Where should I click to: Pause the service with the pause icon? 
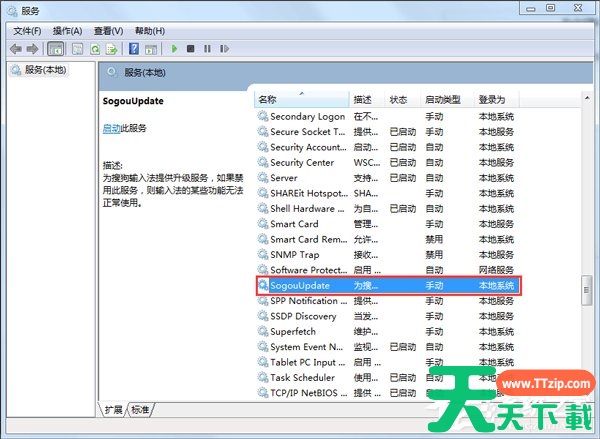(207, 49)
